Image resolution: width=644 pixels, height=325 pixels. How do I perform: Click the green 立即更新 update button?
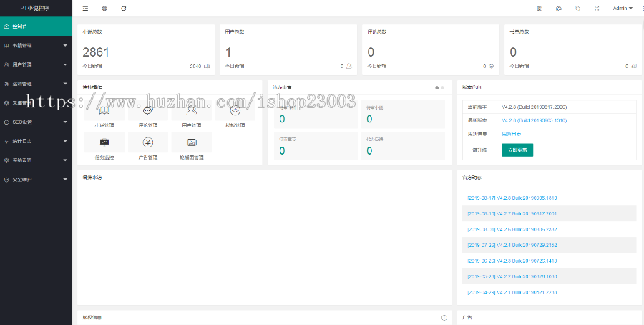point(517,150)
